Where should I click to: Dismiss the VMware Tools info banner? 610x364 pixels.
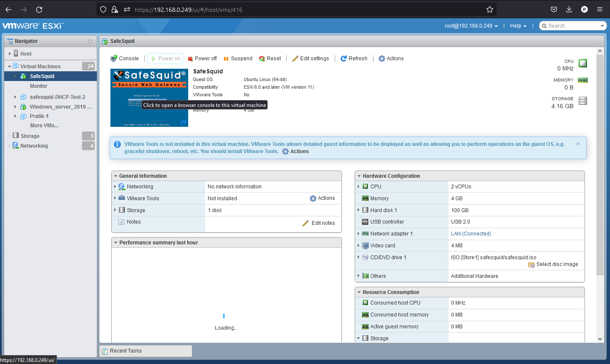click(578, 144)
